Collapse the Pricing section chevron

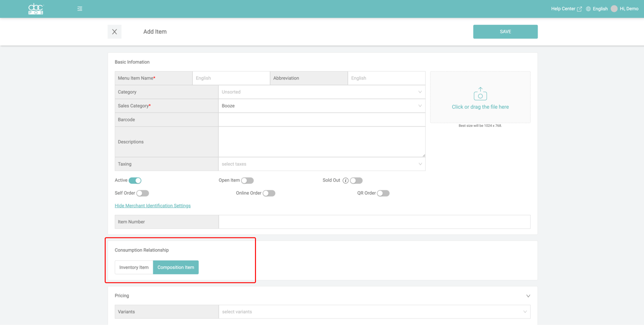528,296
